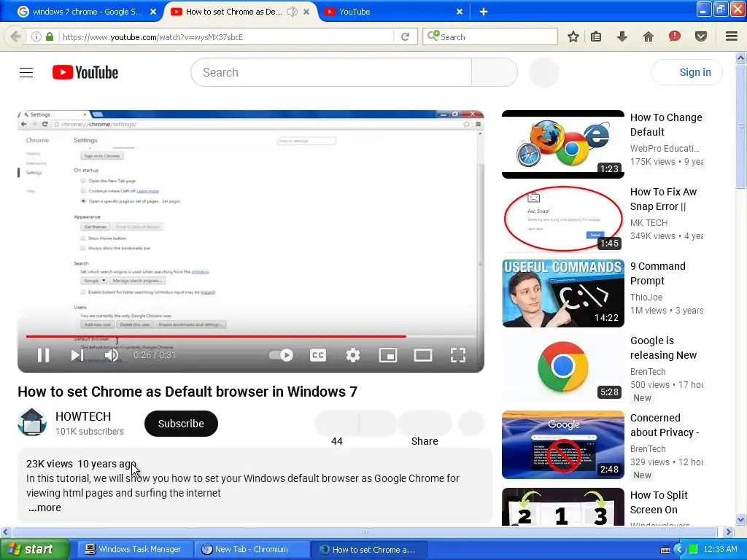Screen dimensions: 747x560
Task: Focus the YouTube Search field
Action: (x=331, y=72)
